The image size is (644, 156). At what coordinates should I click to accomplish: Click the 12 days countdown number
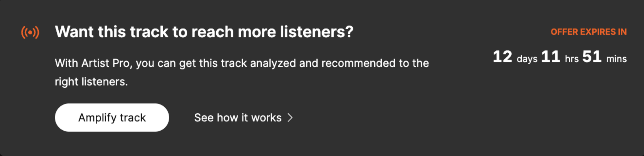(x=502, y=57)
